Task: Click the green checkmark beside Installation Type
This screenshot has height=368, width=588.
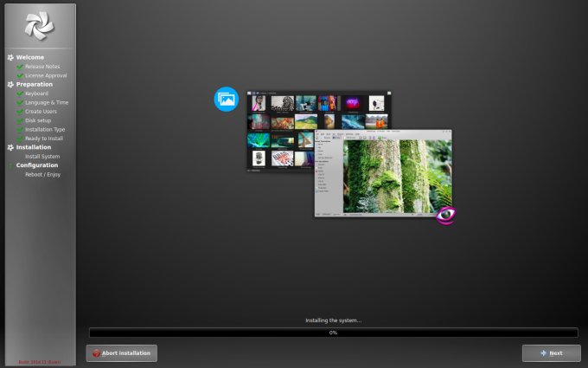Action: pyautogui.click(x=20, y=130)
